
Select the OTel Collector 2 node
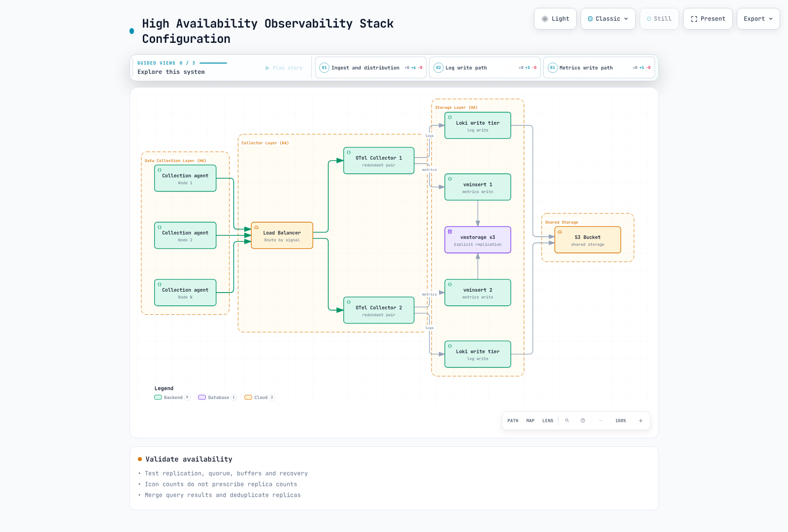tap(379, 310)
